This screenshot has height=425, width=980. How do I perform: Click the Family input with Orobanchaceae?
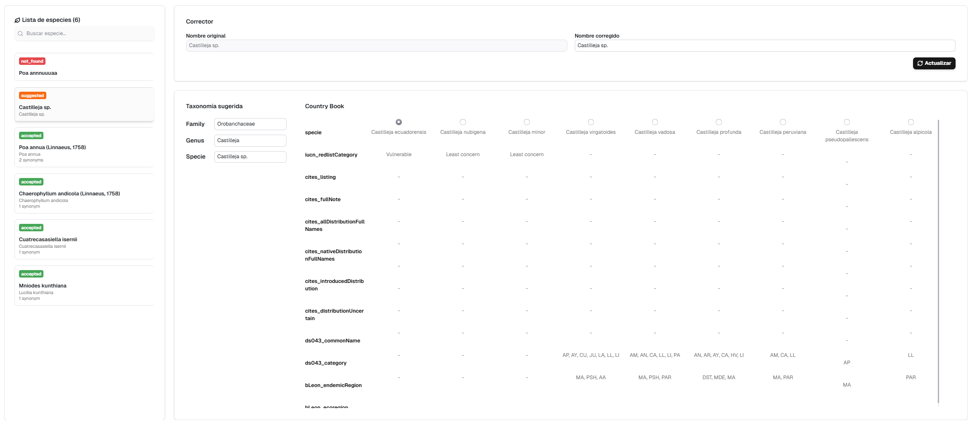(250, 124)
